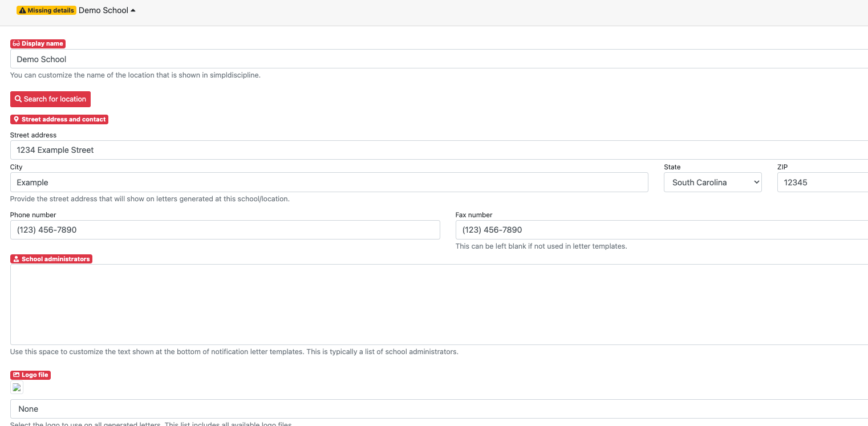Open the State dropdown showing South Carolina

point(712,182)
